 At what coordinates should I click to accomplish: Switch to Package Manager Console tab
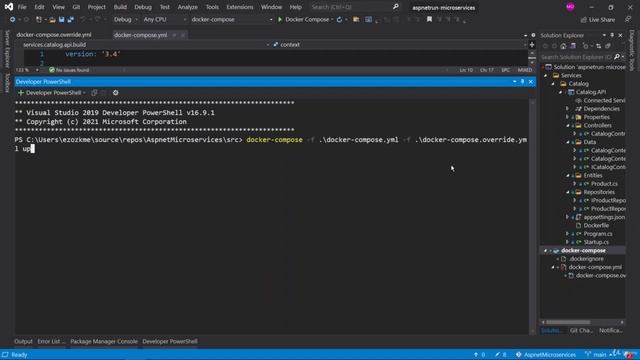[x=104, y=342]
